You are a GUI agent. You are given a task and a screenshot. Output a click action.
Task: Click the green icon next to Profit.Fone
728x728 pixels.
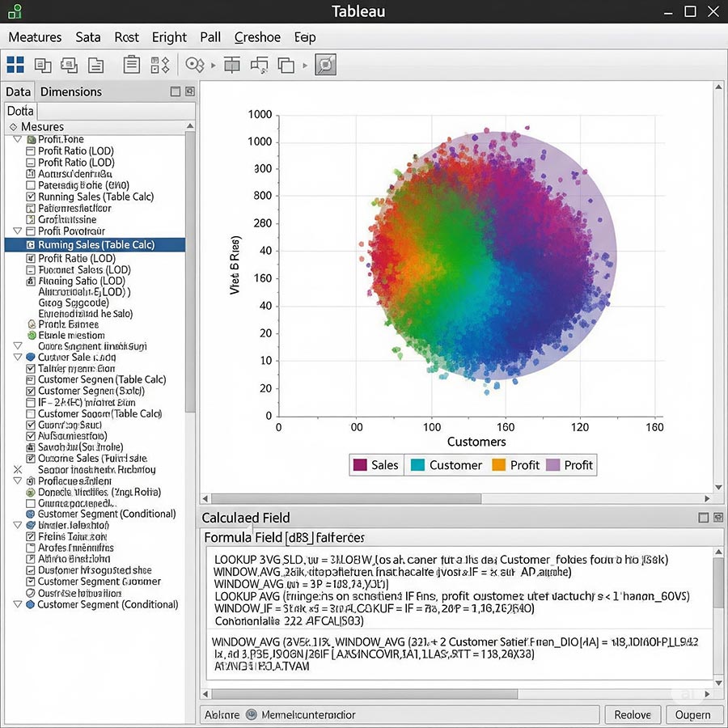point(32,139)
